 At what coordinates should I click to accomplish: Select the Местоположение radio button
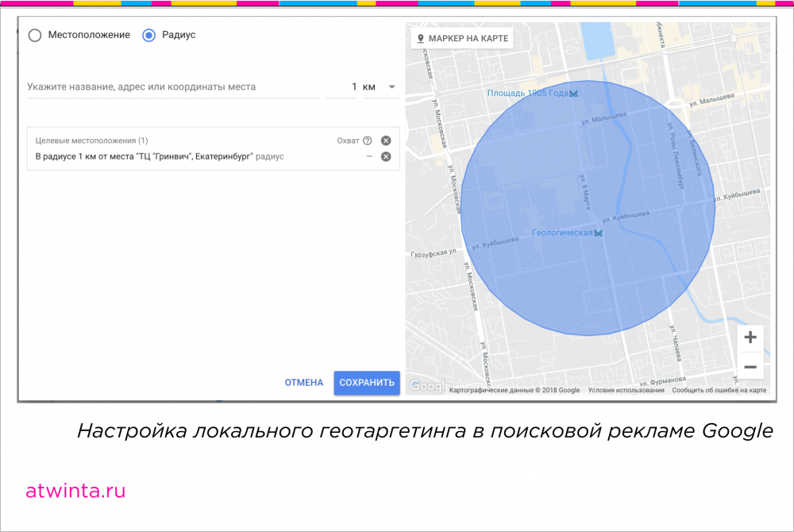click(35, 36)
